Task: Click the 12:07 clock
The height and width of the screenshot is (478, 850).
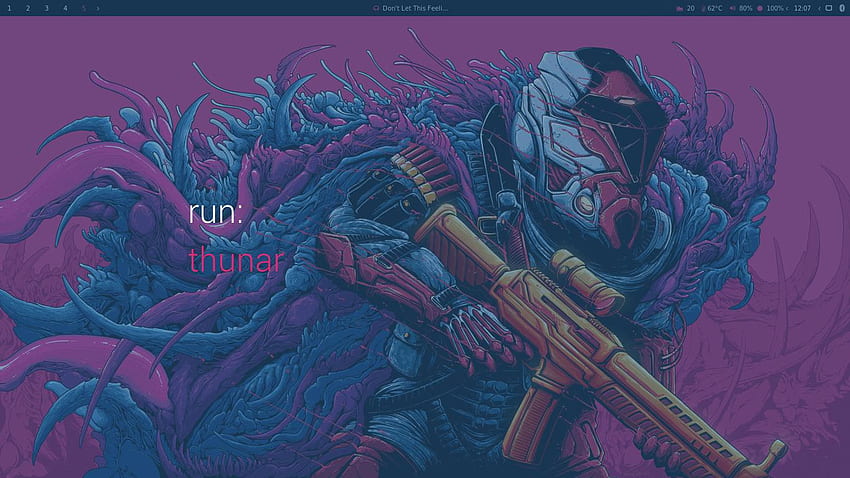Action: click(x=802, y=8)
